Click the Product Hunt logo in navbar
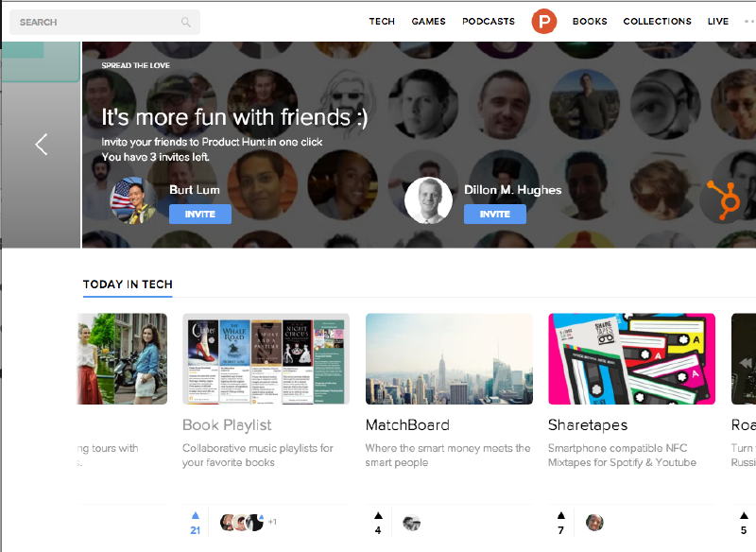 point(543,21)
